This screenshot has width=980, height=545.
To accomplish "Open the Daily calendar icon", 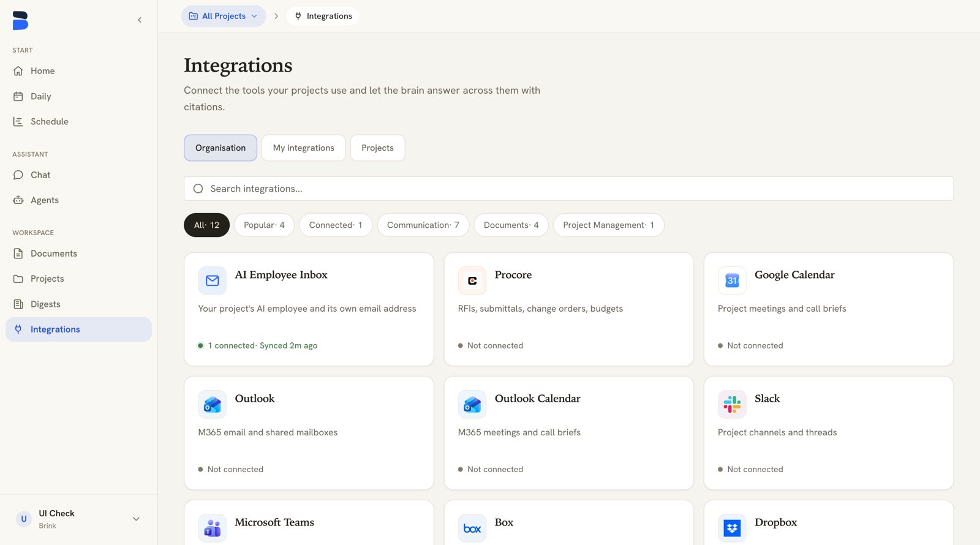I will click(18, 96).
